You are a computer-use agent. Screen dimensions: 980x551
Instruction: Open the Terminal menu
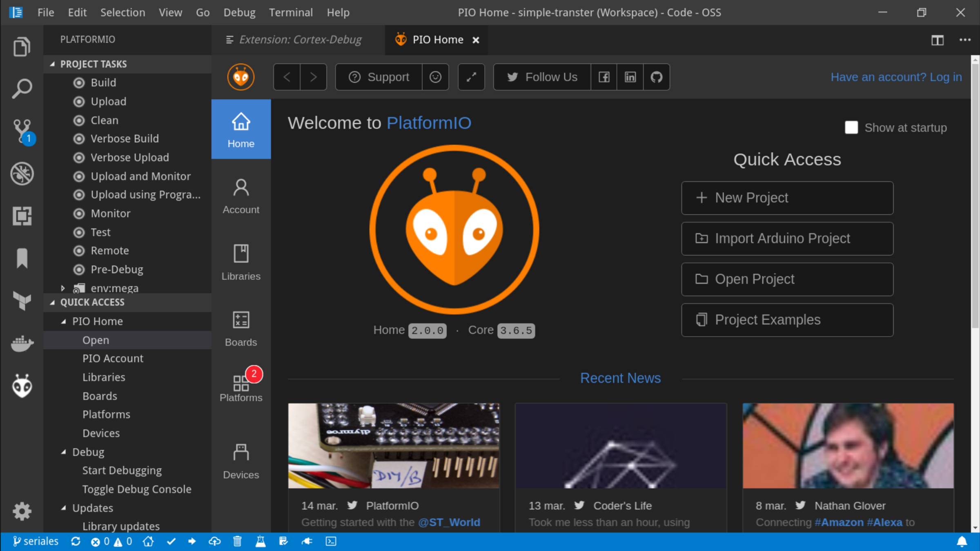(291, 13)
